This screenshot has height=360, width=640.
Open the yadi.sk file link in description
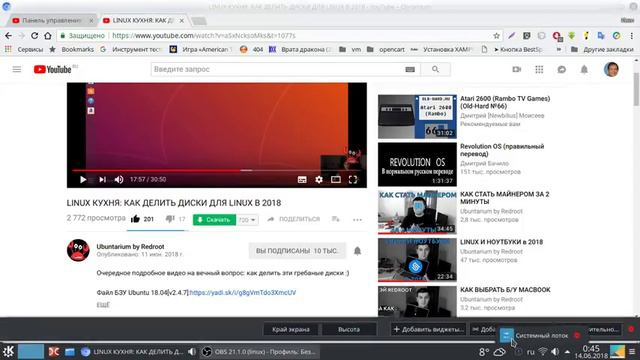(x=242, y=292)
